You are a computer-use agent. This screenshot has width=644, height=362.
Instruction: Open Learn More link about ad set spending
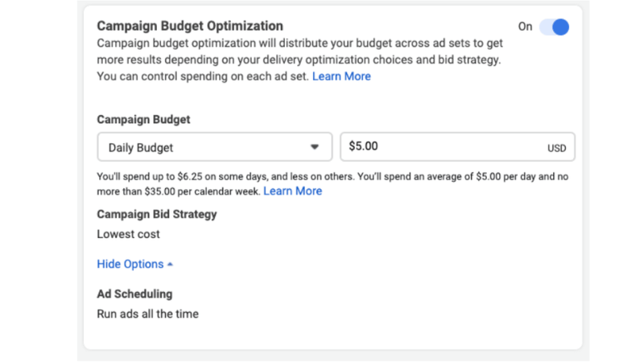pos(341,76)
